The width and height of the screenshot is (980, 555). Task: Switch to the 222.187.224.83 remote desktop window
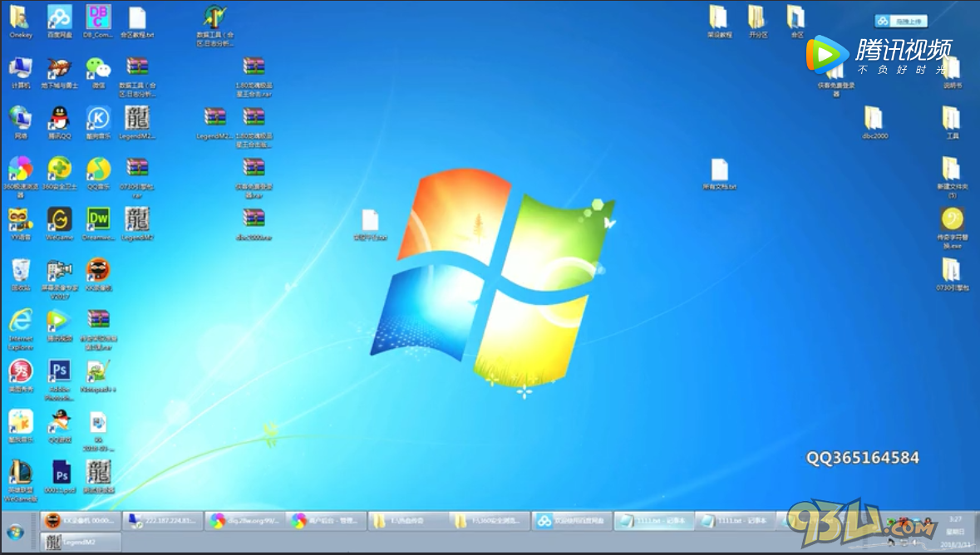point(162,521)
